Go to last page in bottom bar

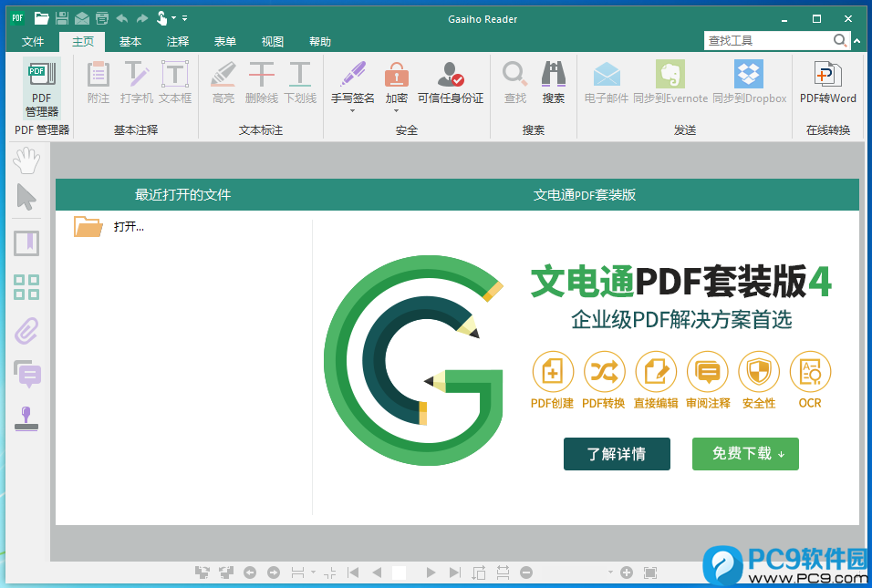(455, 573)
